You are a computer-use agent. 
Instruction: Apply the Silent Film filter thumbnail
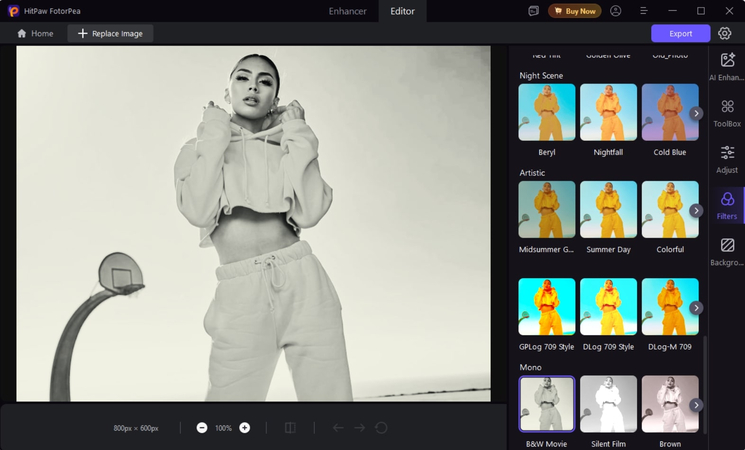click(608, 405)
